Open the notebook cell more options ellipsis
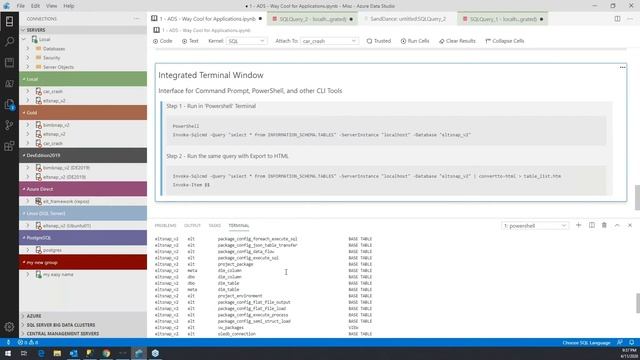The image size is (640, 360). click(x=622, y=67)
